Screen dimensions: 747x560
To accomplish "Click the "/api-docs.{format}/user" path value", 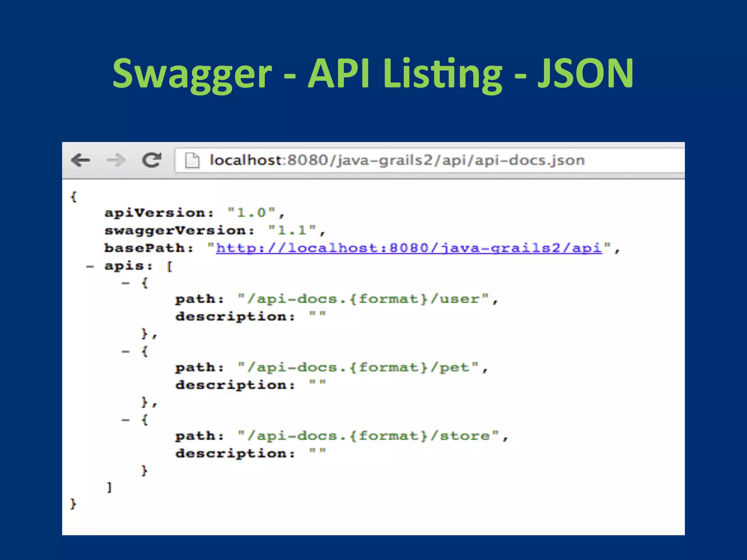I will (363, 299).
